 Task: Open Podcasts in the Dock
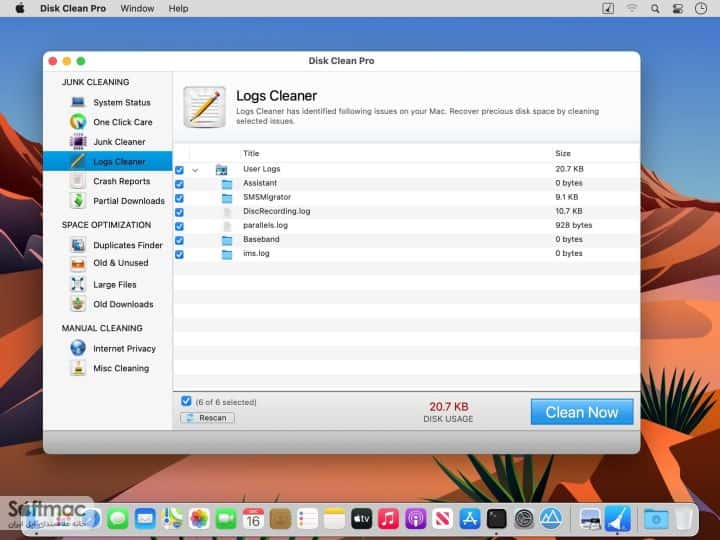[415, 519]
